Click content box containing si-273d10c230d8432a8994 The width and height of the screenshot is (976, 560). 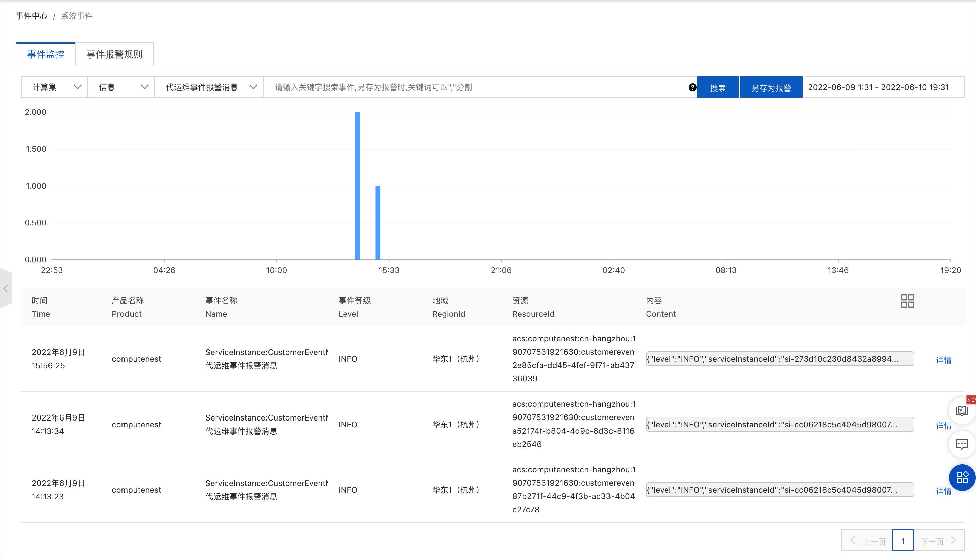[x=779, y=359]
